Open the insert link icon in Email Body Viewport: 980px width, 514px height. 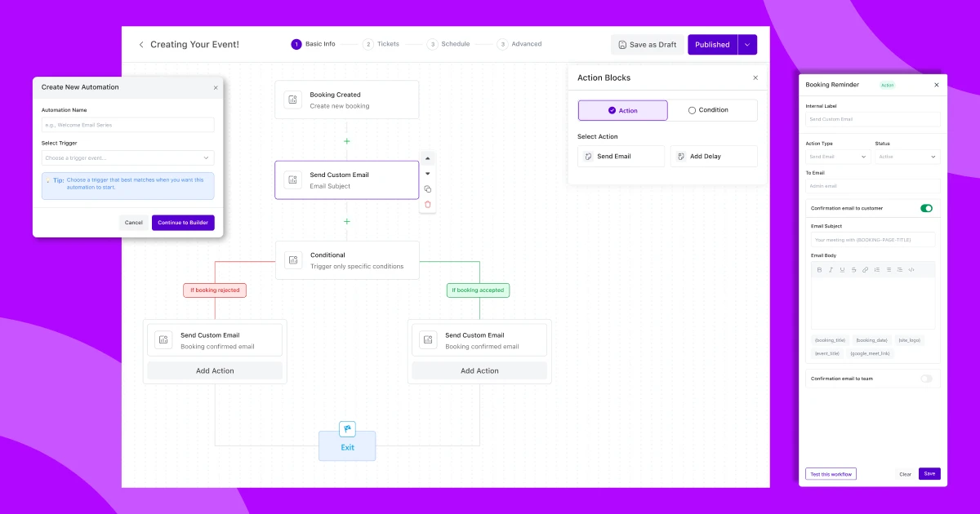pos(865,269)
